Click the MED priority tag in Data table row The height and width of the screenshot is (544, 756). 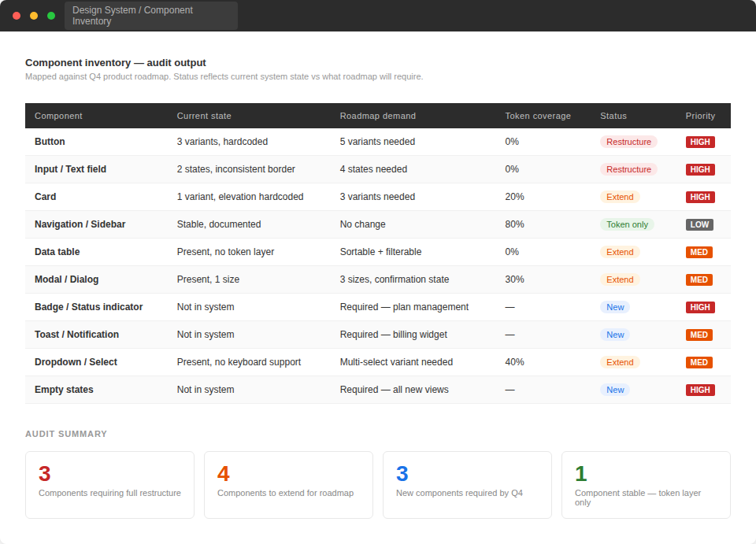coord(699,251)
